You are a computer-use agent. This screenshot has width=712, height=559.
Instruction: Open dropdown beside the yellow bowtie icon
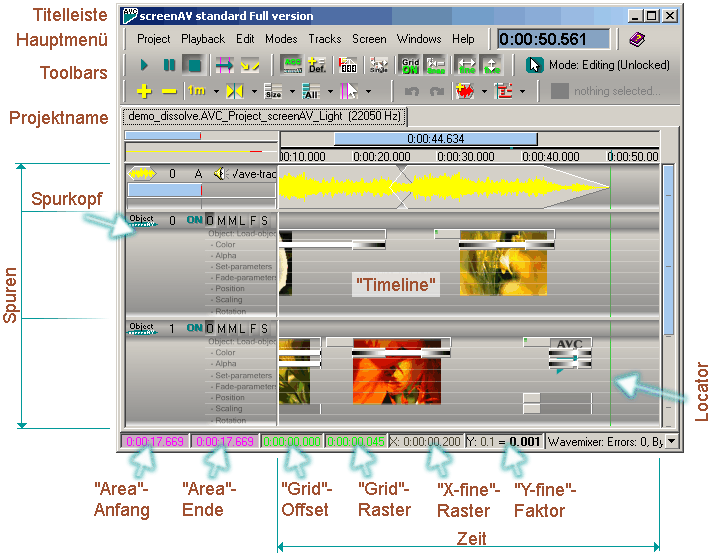click(254, 91)
